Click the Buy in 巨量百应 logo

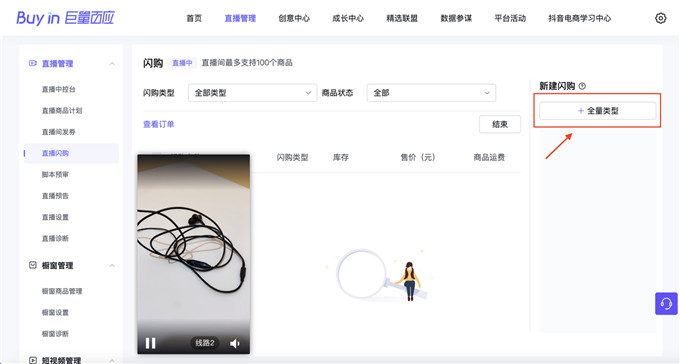click(x=65, y=18)
